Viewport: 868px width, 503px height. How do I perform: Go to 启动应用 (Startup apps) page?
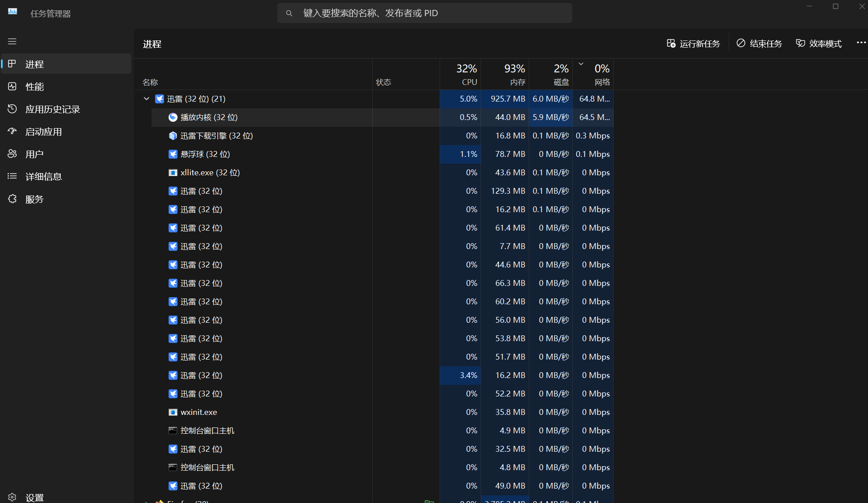43,132
